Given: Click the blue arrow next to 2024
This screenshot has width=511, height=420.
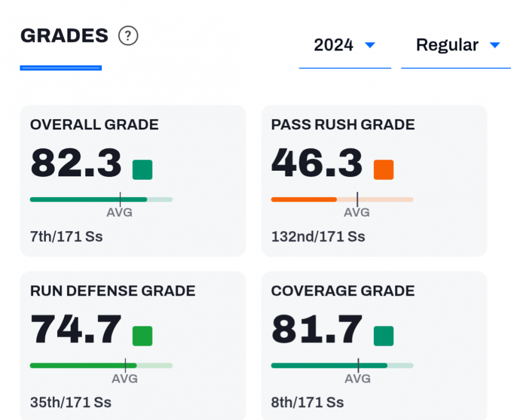Looking at the screenshot, I should (370, 45).
